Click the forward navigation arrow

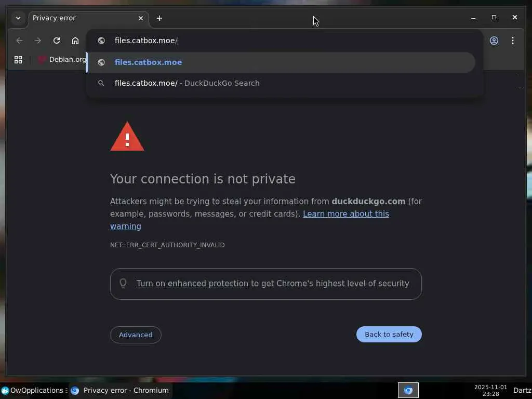[38, 41]
